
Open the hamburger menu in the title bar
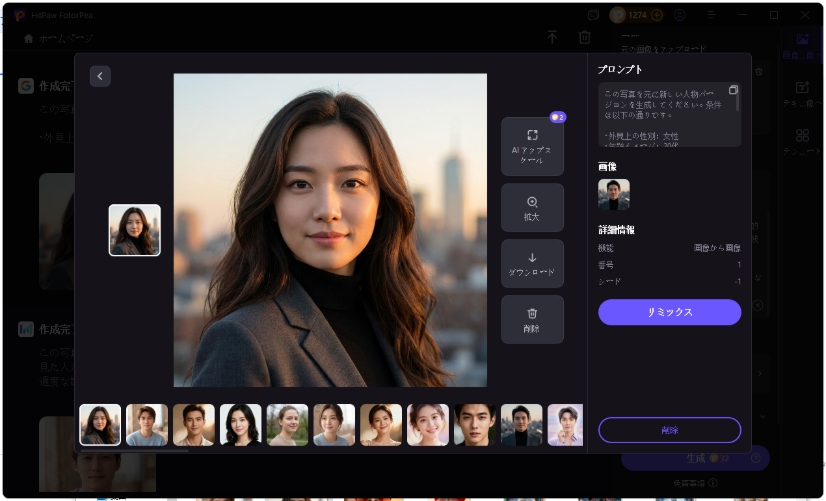(709, 15)
